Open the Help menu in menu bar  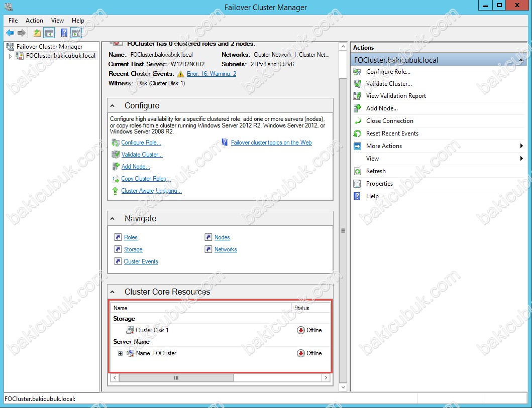pyautogui.click(x=78, y=21)
